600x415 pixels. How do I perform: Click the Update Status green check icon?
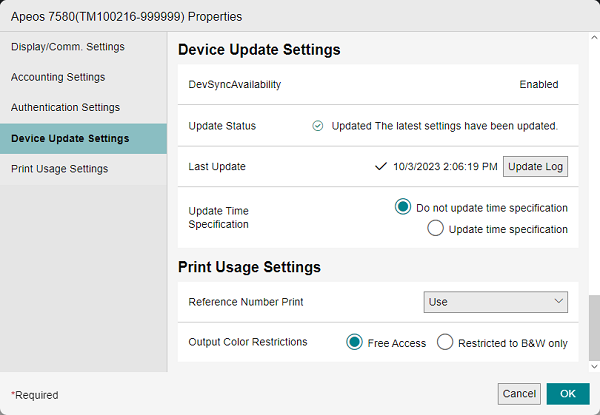click(318, 126)
